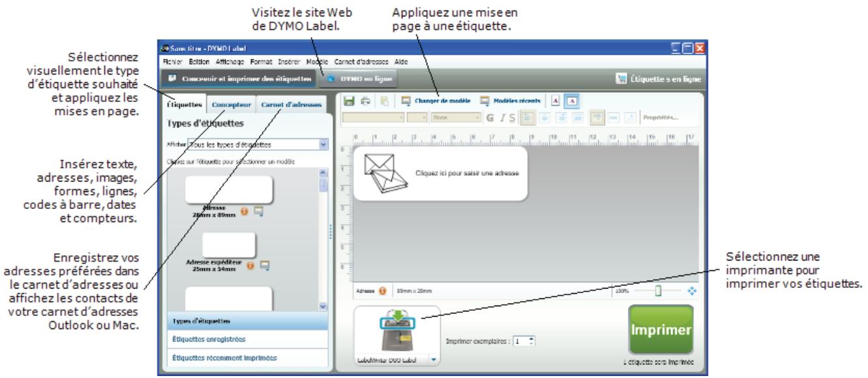
Task: Toggle underline S formatting
Action: (x=513, y=119)
